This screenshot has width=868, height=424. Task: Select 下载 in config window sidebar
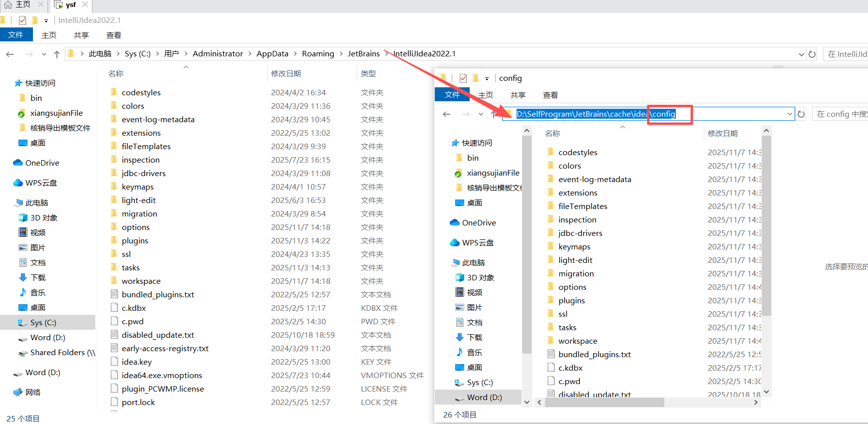point(469,337)
